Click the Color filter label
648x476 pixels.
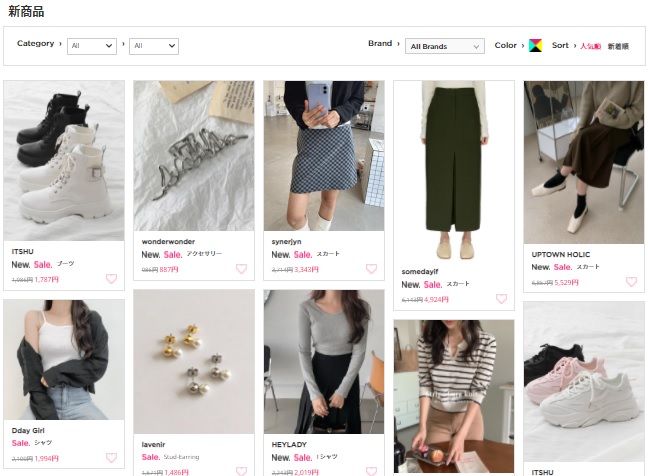(x=506, y=45)
